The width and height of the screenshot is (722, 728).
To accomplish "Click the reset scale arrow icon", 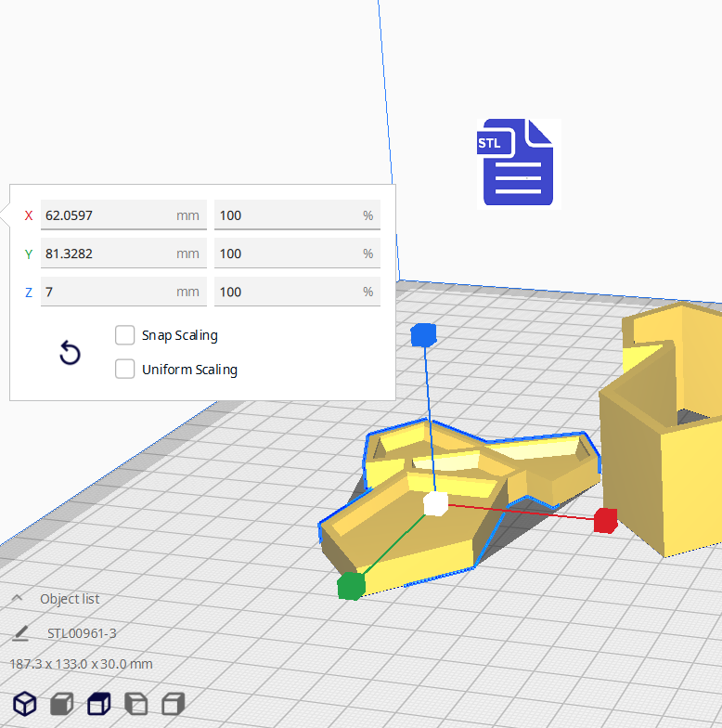I will tap(70, 353).
